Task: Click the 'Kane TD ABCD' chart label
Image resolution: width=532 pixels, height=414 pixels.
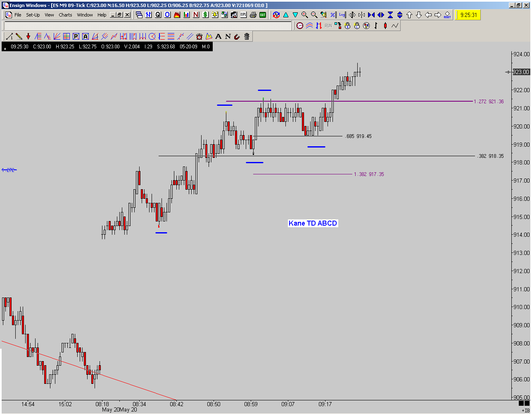Action: (313, 224)
